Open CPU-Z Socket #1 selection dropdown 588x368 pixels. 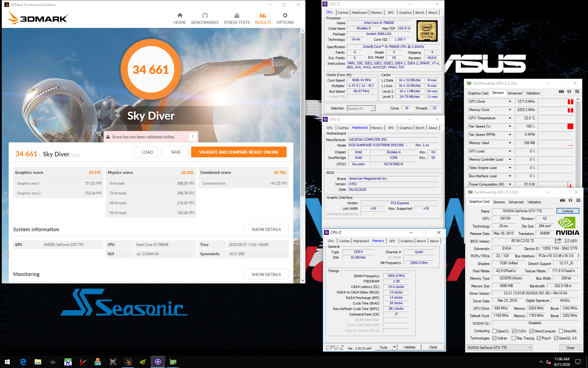[361, 108]
